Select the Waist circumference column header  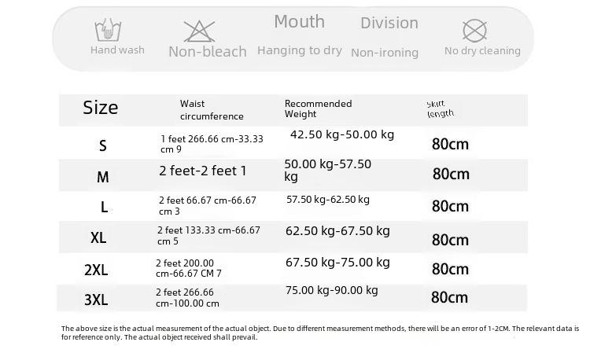(212, 110)
